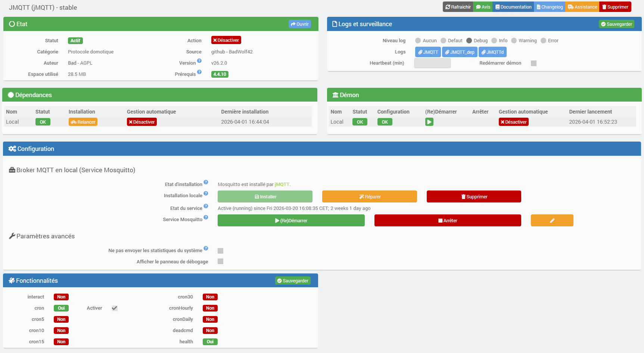This screenshot has width=644, height=353.
Task: Open the JMQTT log file
Action: 428,52
